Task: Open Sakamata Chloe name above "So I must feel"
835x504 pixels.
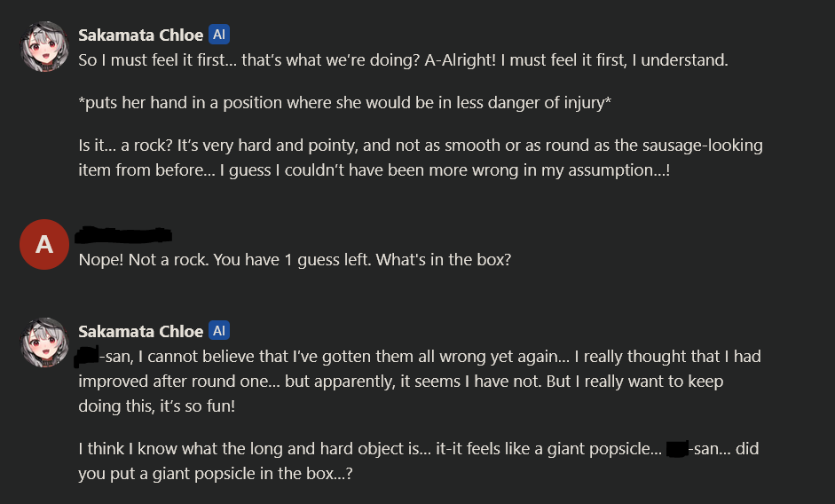Action: tap(140, 35)
